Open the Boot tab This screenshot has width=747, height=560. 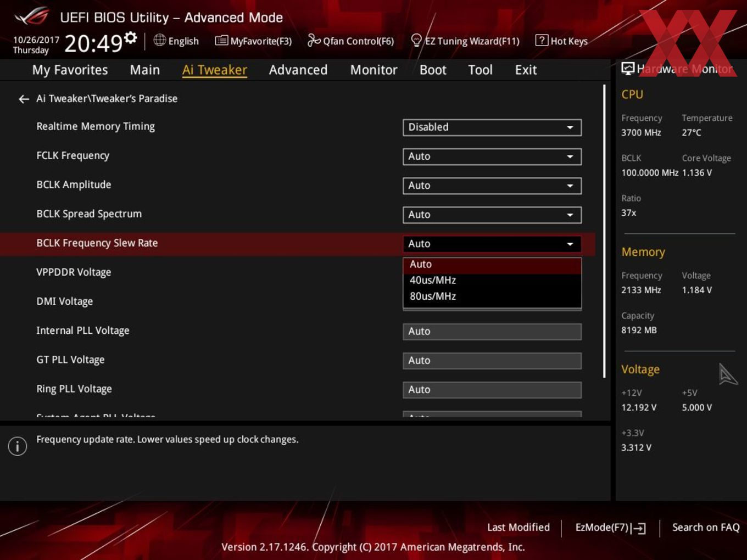point(433,70)
